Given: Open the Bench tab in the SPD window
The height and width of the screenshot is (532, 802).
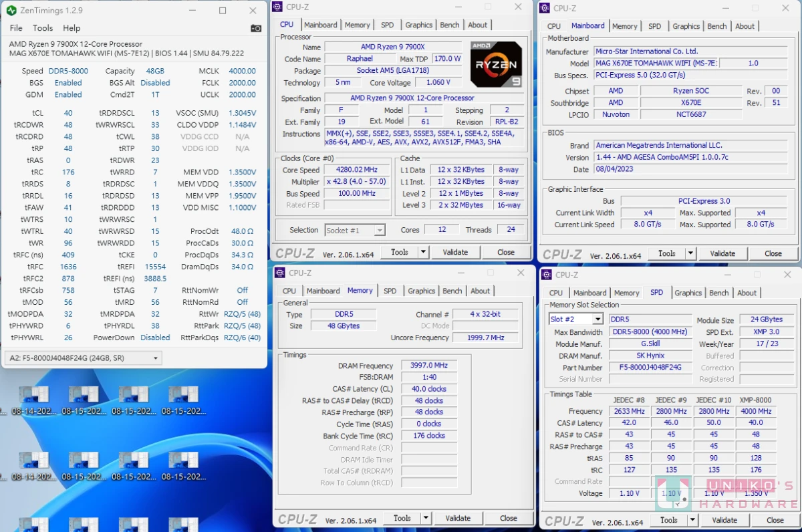Looking at the screenshot, I should [x=719, y=293].
